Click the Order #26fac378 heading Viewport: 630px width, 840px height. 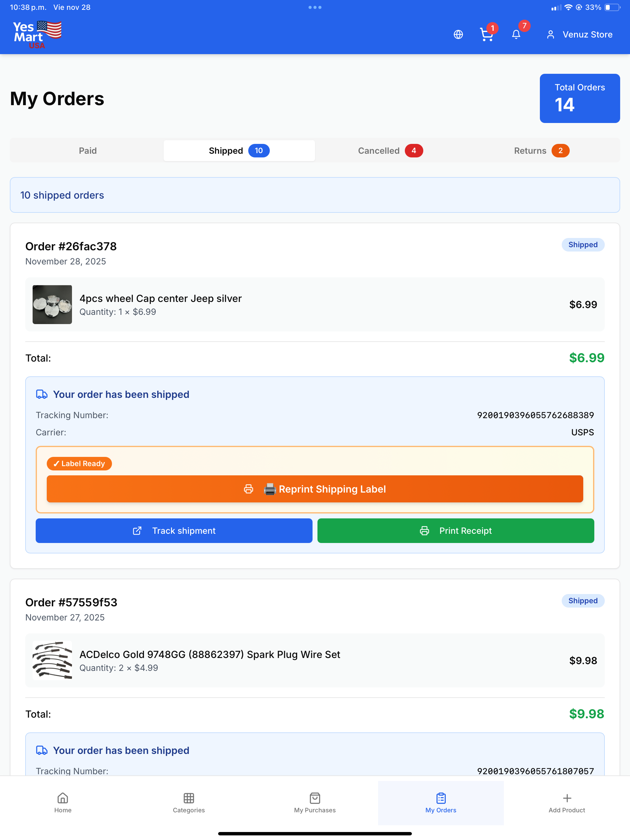coord(71,247)
